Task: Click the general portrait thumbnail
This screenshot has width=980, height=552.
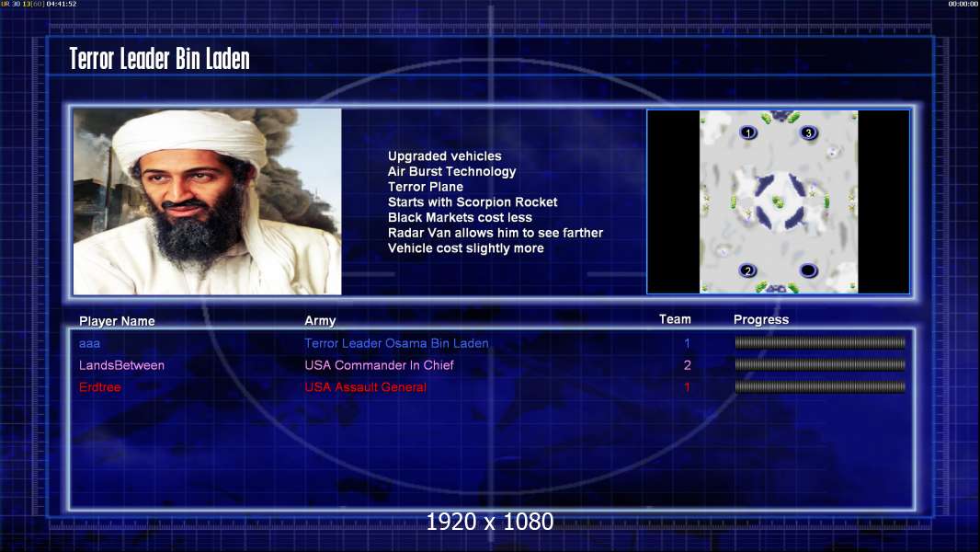Action: pos(208,201)
